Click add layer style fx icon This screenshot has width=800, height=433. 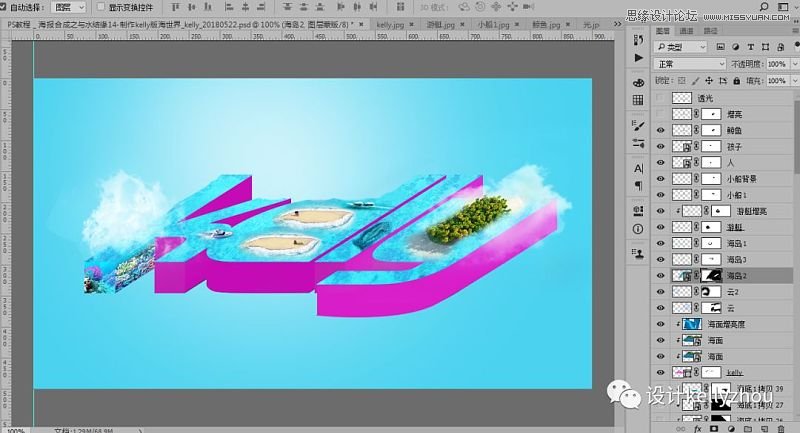[x=697, y=429]
